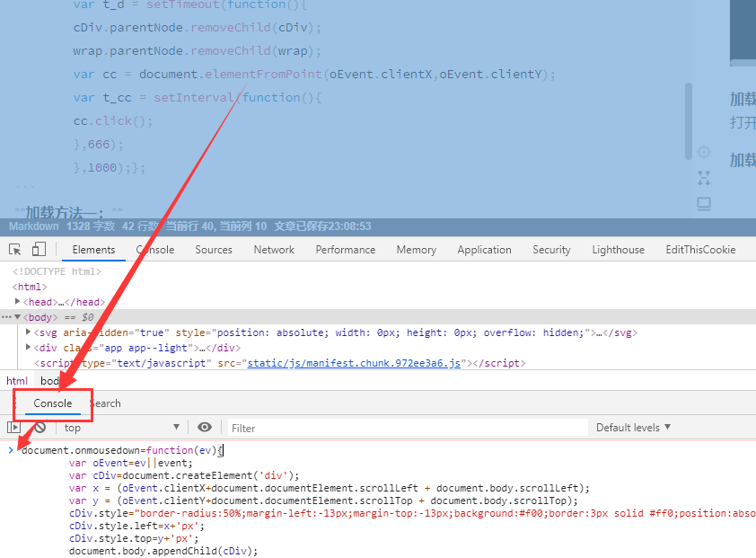Open the Elements tab
756x558 pixels.
pyautogui.click(x=93, y=250)
